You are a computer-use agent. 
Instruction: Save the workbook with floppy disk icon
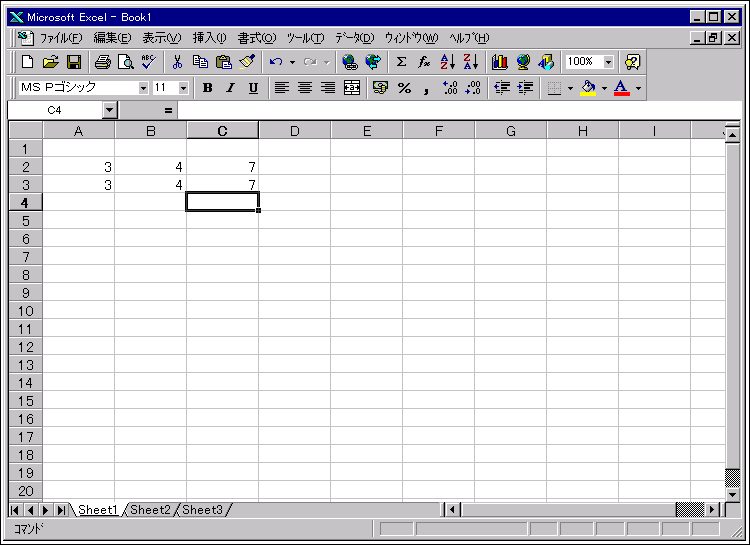pyautogui.click(x=74, y=62)
